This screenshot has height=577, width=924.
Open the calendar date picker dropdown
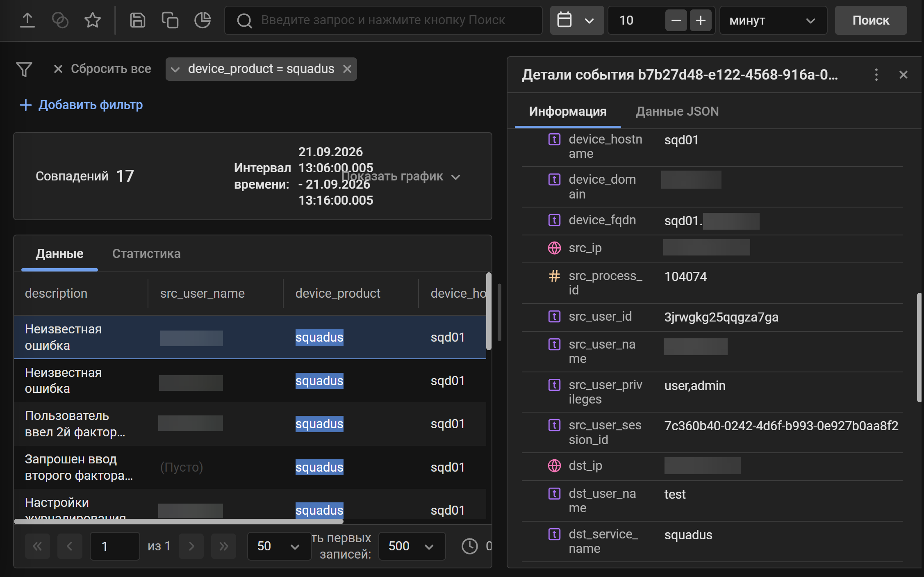[x=577, y=20]
